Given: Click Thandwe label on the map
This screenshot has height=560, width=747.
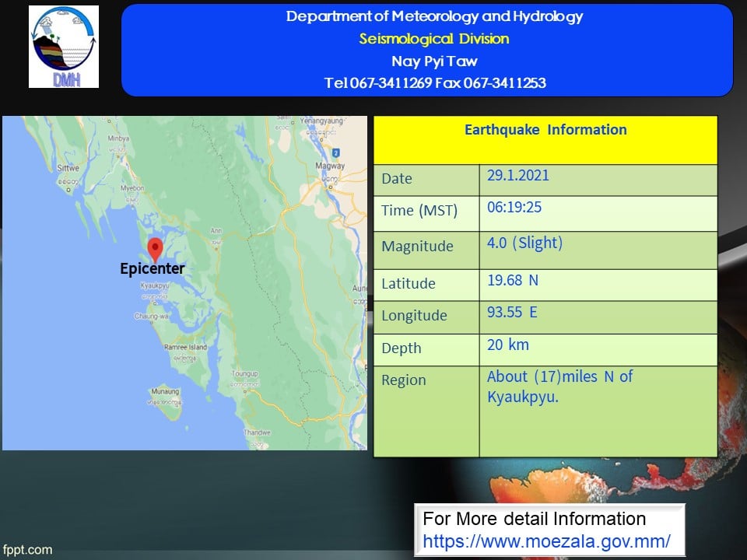Looking at the screenshot, I should (x=258, y=432).
